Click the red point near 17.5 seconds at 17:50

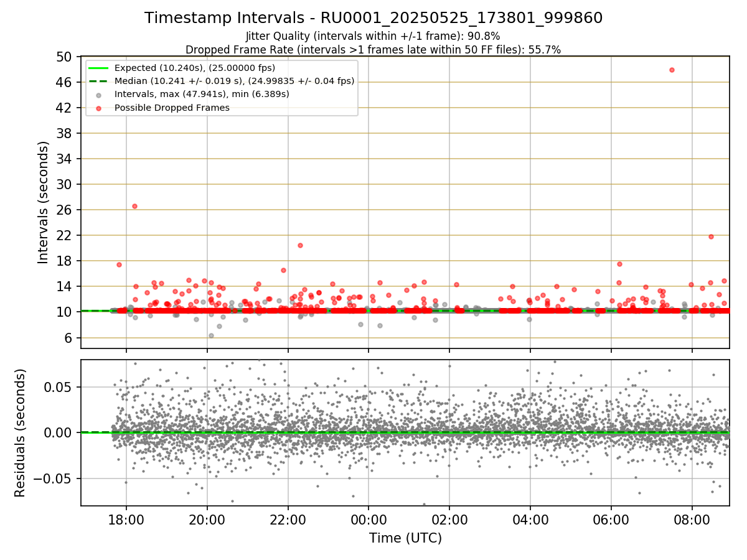(x=119, y=264)
